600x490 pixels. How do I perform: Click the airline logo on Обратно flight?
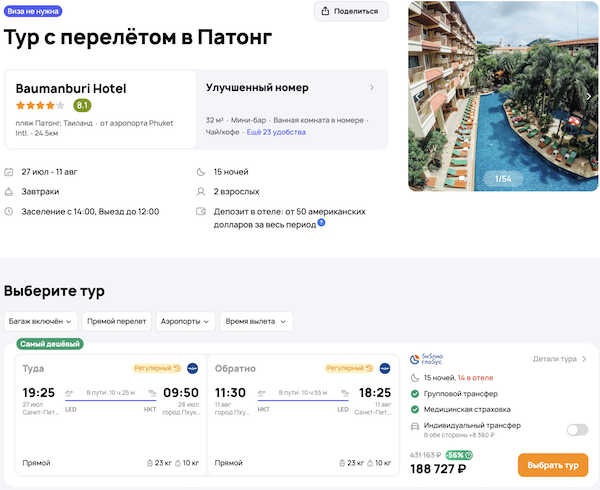point(385,368)
